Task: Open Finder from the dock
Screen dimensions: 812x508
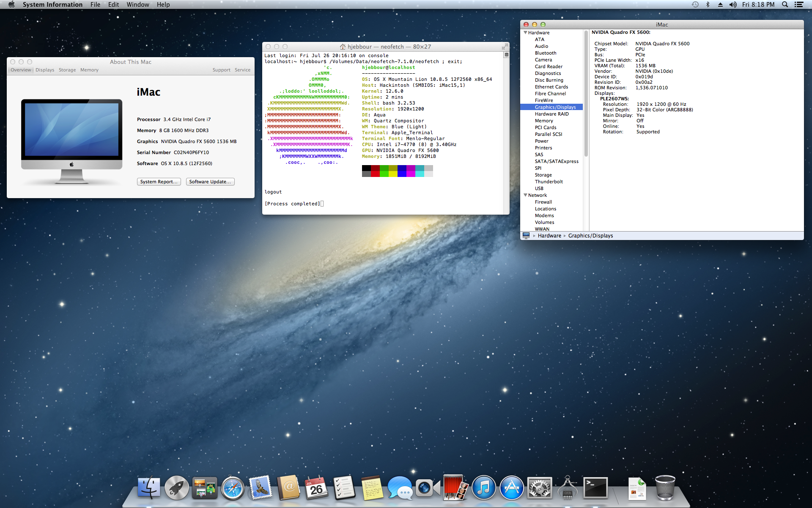Action: tap(149, 488)
